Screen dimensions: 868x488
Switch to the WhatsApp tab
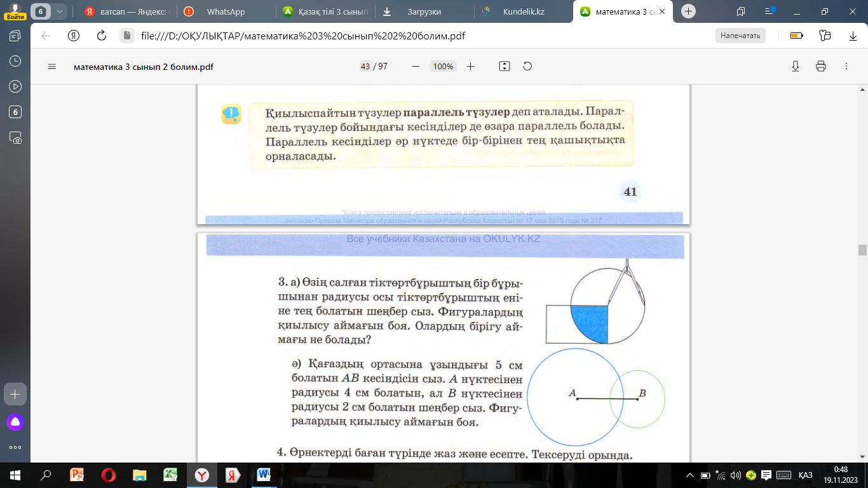pos(226,11)
